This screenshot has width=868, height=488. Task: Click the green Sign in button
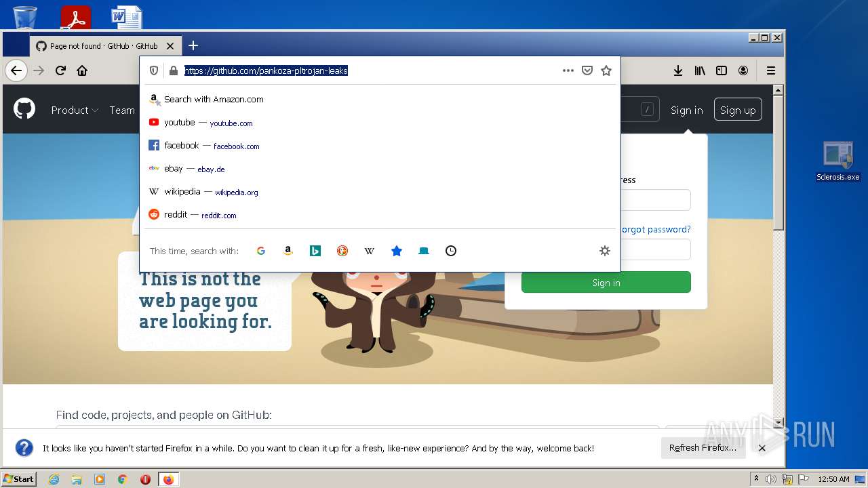(x=606, y=283)
